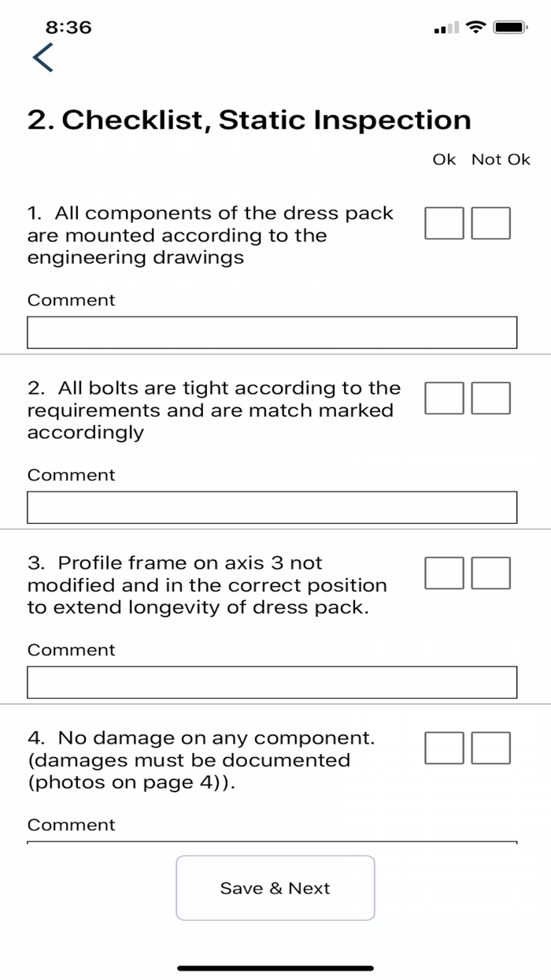Tap the 8:36 clock in status bar

click(x=68, y=28)
